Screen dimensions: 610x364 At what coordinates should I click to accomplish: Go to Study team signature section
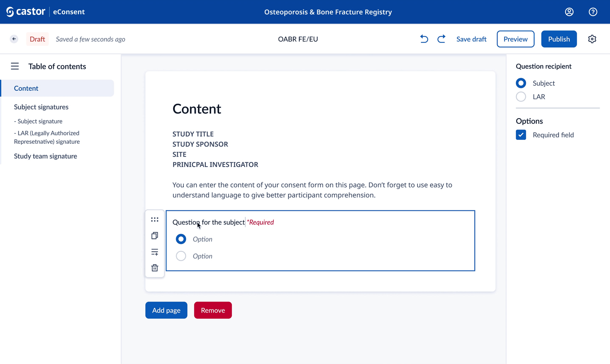tap(45, 156)
